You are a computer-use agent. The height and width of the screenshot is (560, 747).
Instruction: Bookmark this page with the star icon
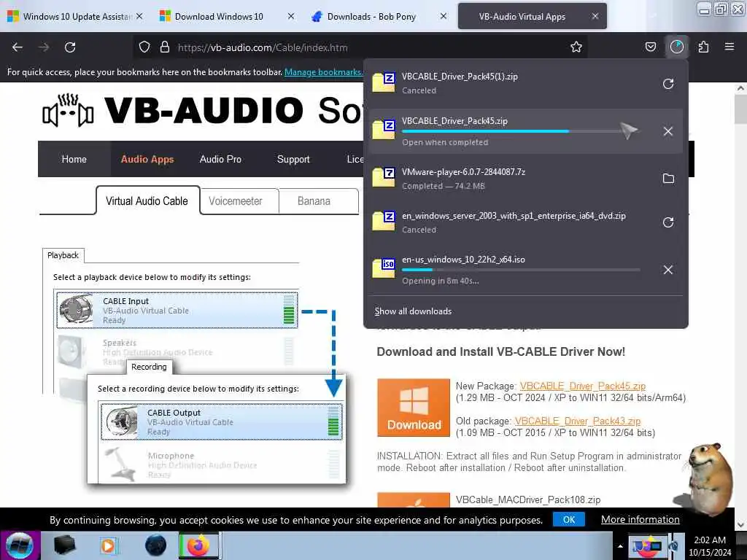click(576, 47)
